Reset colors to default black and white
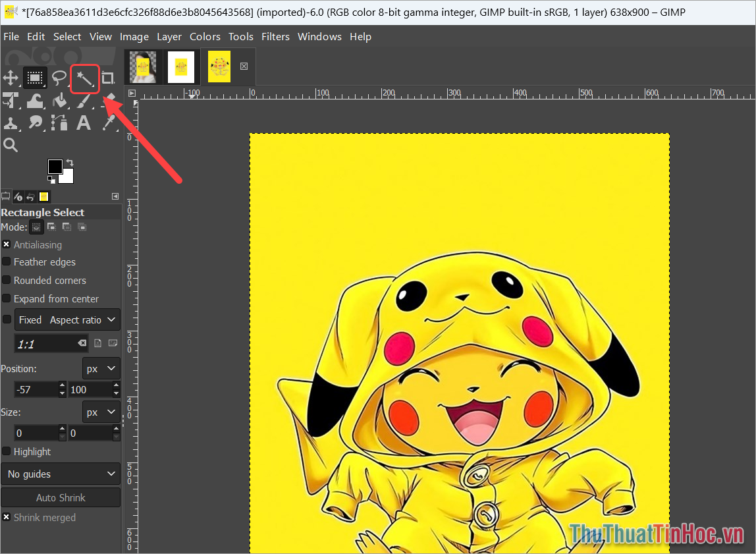Image resolution: width=756 pixels, height=554 pixels. [x=51, y=180]
